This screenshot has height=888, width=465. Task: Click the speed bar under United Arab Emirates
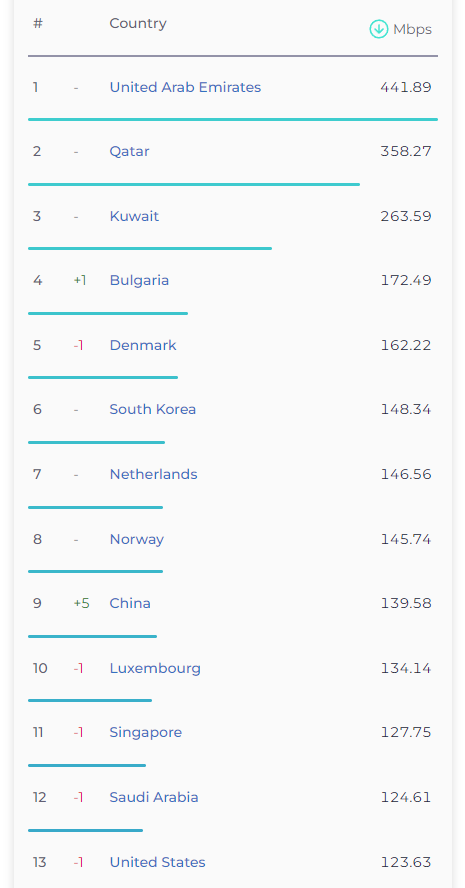pyautogui.click(x=233, y=119)
